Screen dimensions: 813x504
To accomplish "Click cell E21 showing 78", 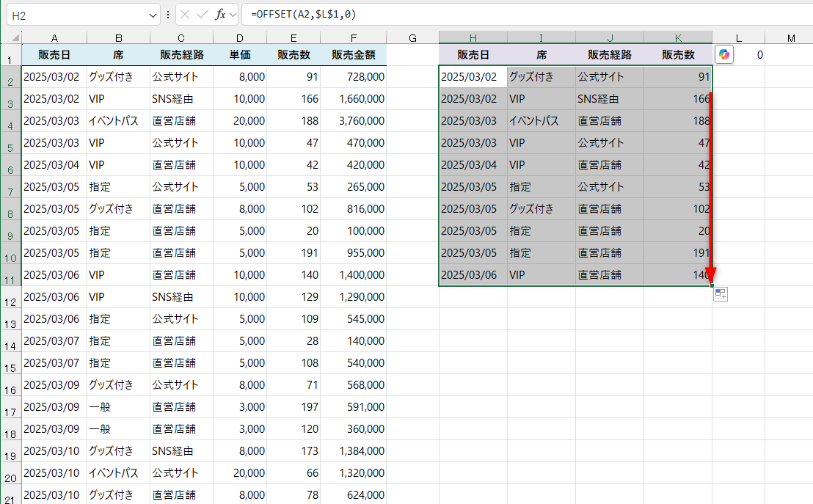I will pyautogui.click(x=294, y=495).
